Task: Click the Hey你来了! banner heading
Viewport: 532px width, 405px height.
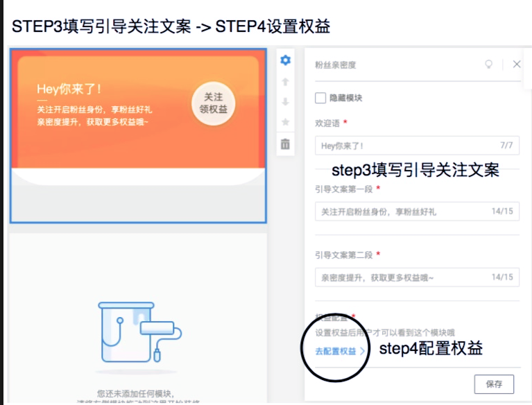Action: pos(69,89)
